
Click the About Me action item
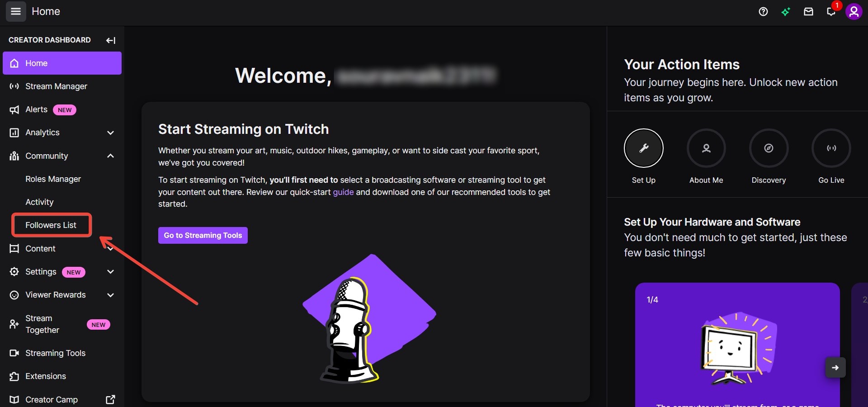[706, 148]
